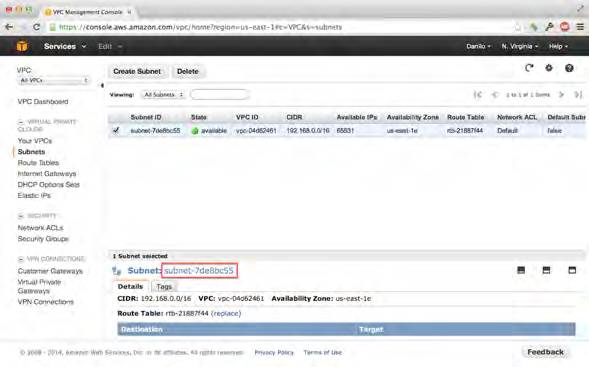Switch to the Details tab
The width and height of the screenshot is (589, 367).
[x=130, y=286]
